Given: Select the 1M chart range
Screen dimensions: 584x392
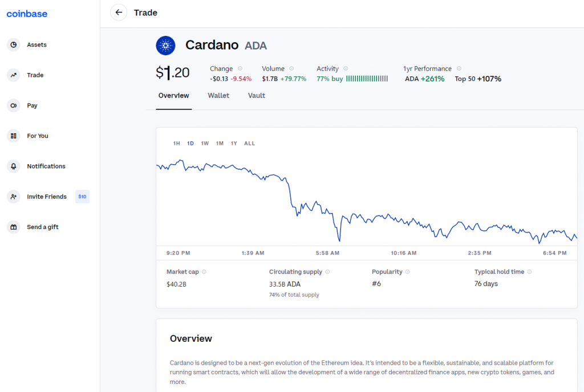Looking at the screenshot, I should pyautogui.click(x=220, y=143).
